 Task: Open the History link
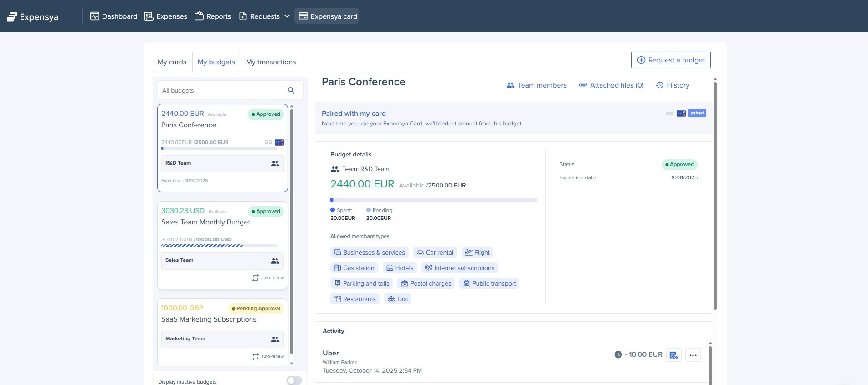[x=673, y=85]
